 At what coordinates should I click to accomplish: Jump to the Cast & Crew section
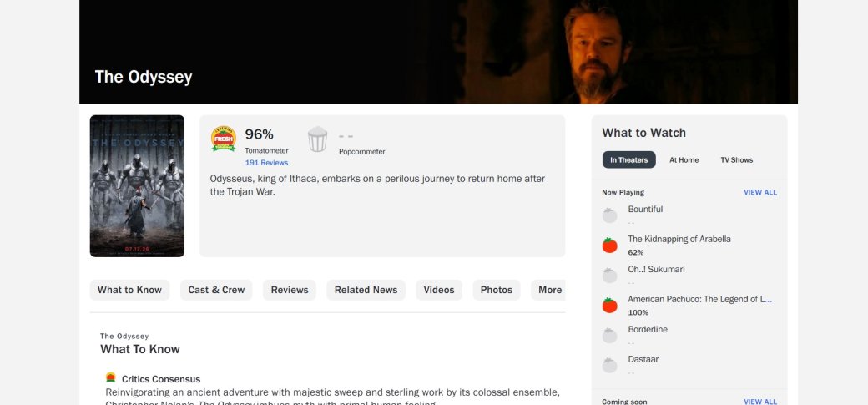point(216,290)
